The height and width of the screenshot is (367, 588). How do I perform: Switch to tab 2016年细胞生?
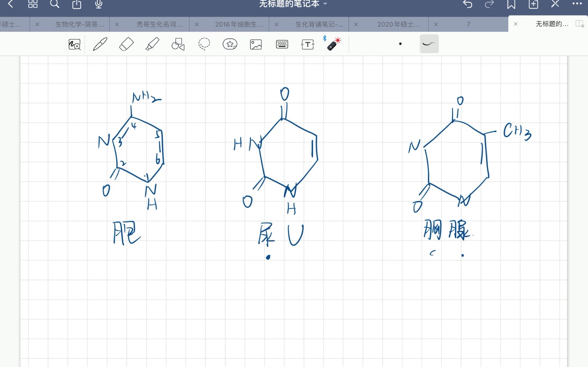coord(239,24)
